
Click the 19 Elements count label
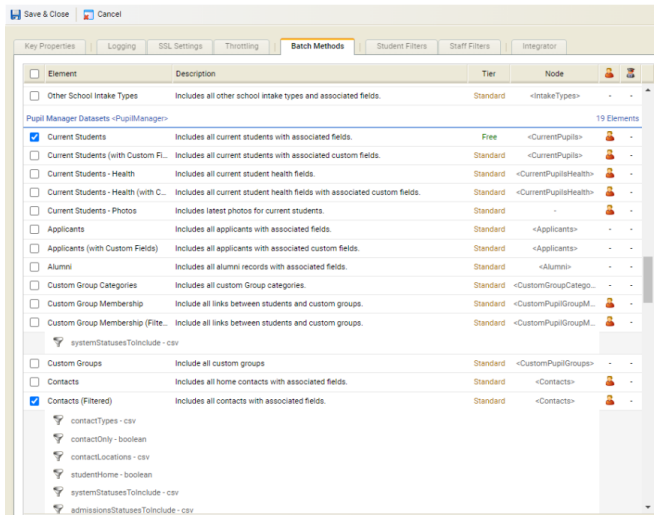point(617,119)
